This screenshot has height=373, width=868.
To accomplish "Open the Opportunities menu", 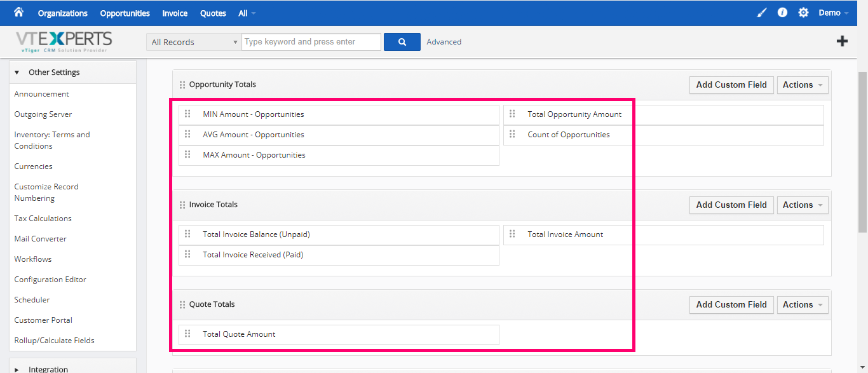I will pyautogui.click(x=125, y=13).
